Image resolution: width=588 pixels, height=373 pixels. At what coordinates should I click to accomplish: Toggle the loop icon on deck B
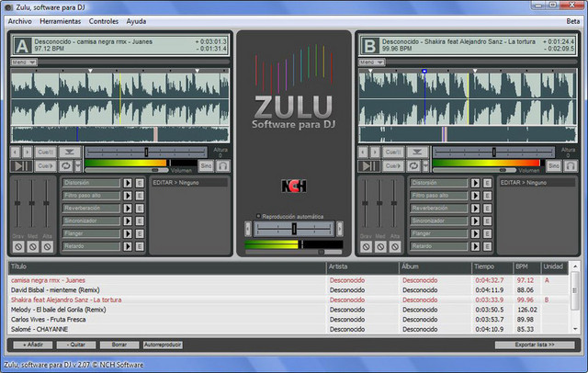413,165
